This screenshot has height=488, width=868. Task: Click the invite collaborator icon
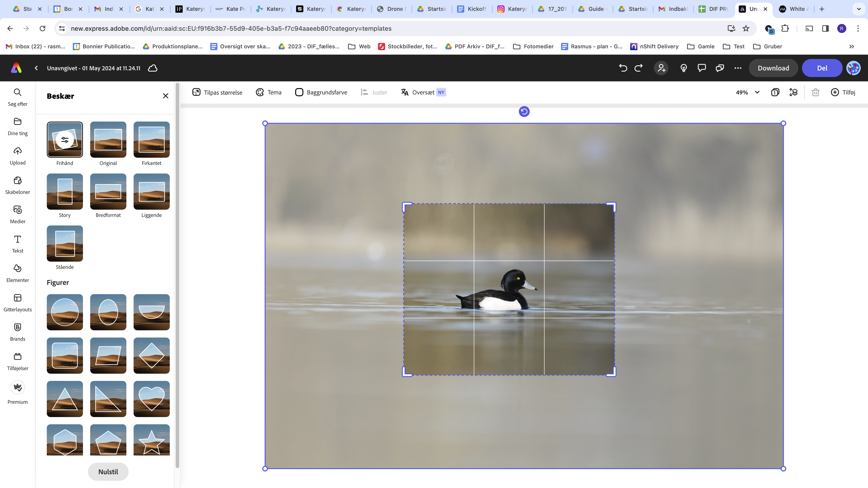(x=661, y=68)
